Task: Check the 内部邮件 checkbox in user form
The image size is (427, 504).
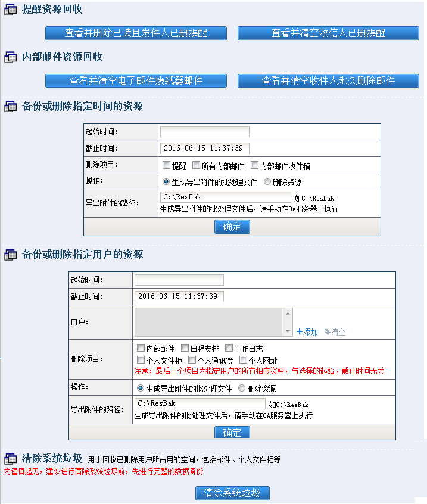Action: point(141,348)
